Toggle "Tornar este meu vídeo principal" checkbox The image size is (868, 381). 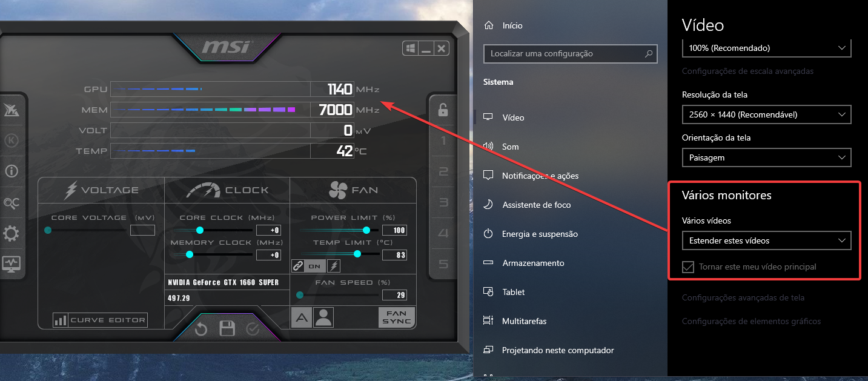(x=688, y=267)
